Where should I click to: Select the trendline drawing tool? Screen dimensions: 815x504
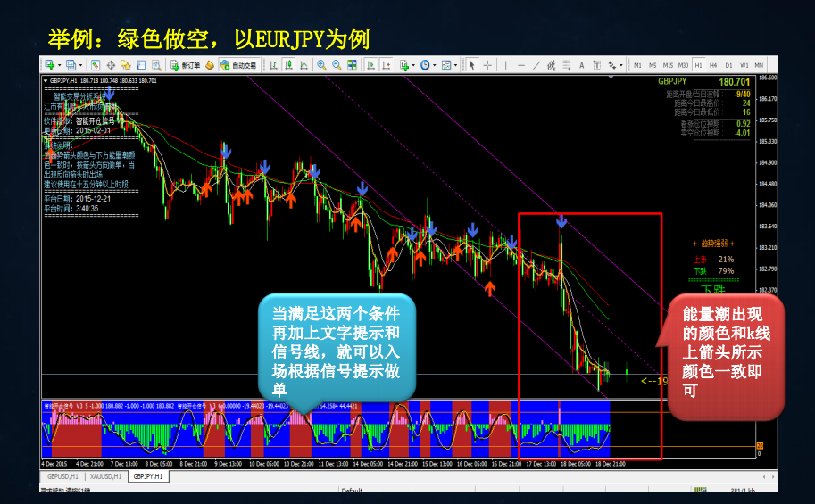tap(535, 65)
